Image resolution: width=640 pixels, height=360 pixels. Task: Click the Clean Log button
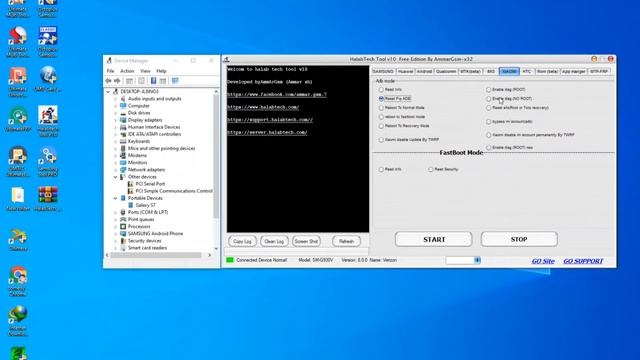click(274, 242)
